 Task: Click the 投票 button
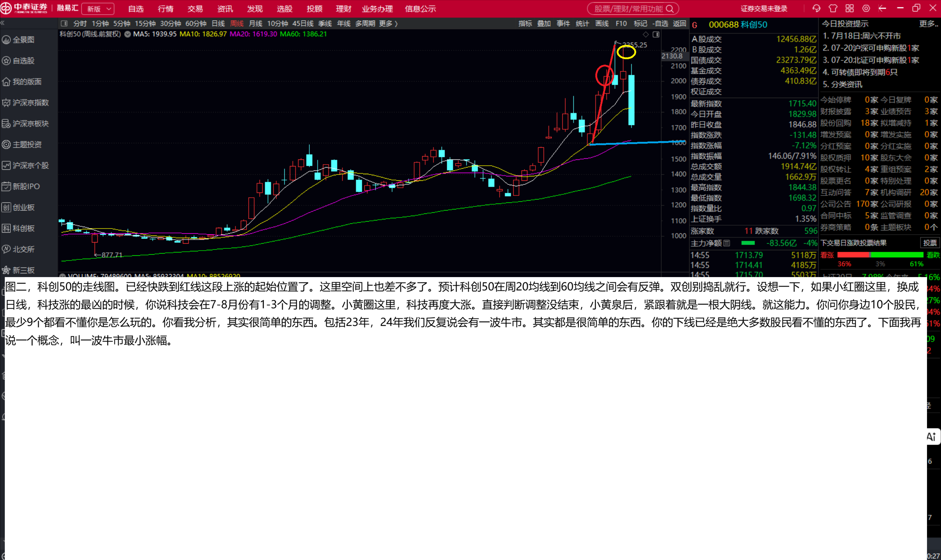pos(930,243)
